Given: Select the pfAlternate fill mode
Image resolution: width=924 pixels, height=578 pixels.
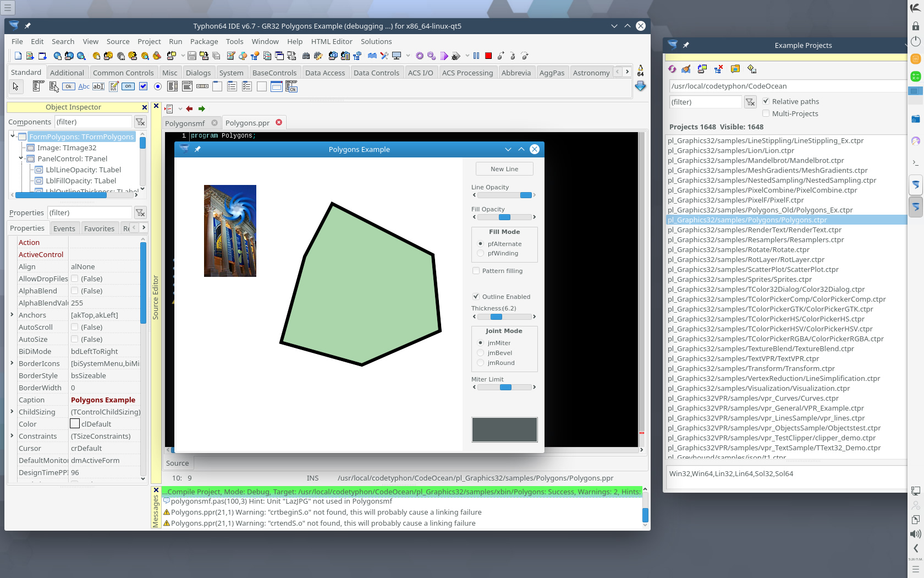Looking at the screenshot, I should 481,244.
